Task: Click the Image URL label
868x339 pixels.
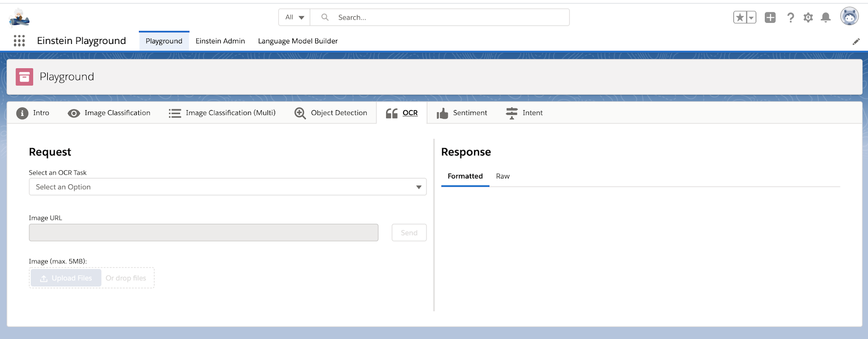Action: click(x=46, y=218)
